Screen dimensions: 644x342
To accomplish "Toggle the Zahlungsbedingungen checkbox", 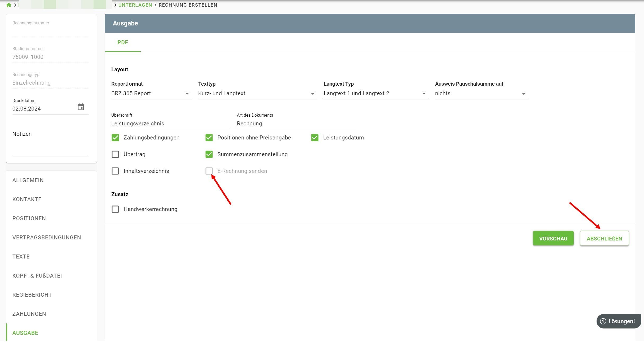I will pyautogui.click(x=115, y=138).
